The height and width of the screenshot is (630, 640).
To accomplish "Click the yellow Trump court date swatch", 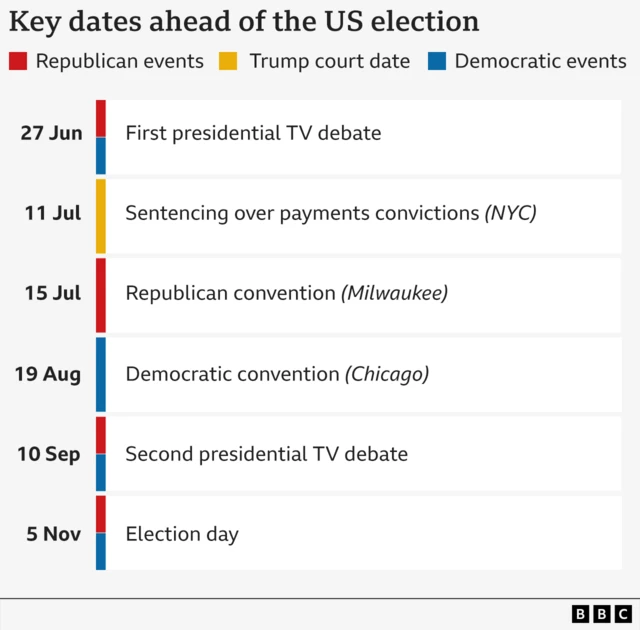I will (231, 61).
